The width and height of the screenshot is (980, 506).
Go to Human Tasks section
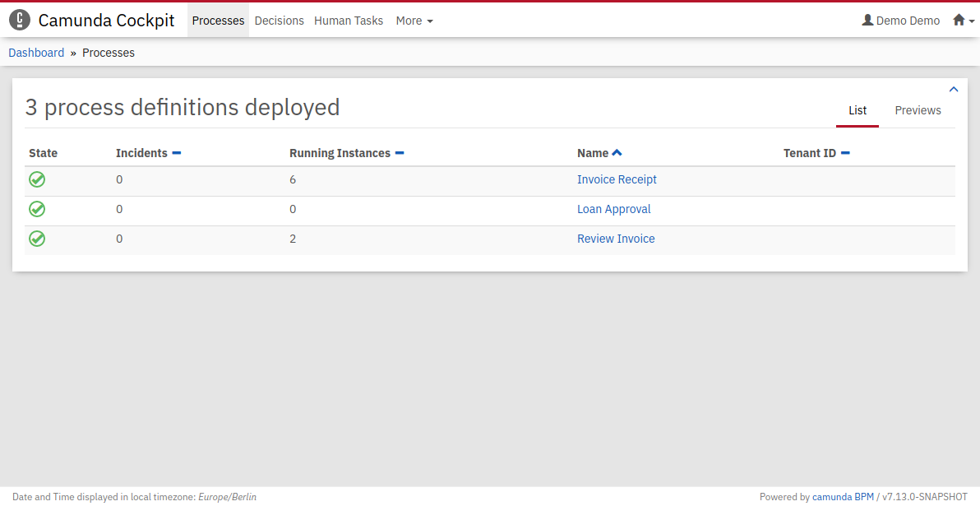point(349,21)
